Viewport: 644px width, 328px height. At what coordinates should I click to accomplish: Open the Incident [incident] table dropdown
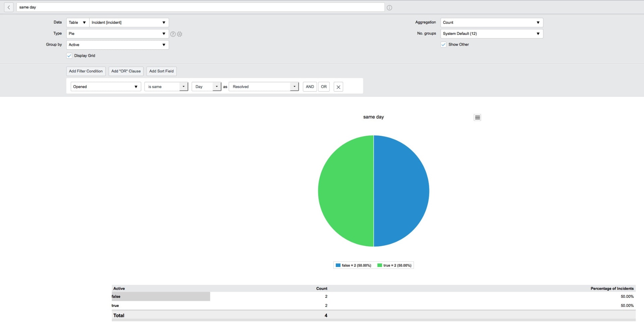pyautogui.click(x=129, y=22)
